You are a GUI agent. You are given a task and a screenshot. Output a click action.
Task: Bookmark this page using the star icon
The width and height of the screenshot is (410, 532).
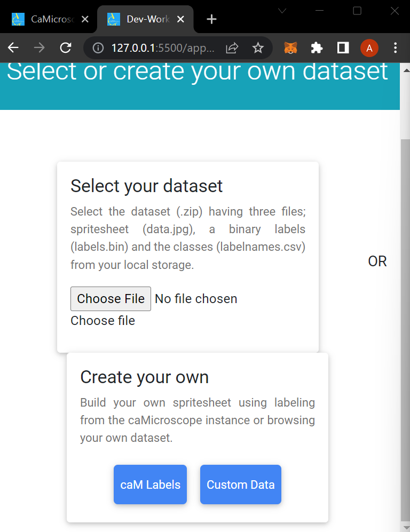pos(258,48)
